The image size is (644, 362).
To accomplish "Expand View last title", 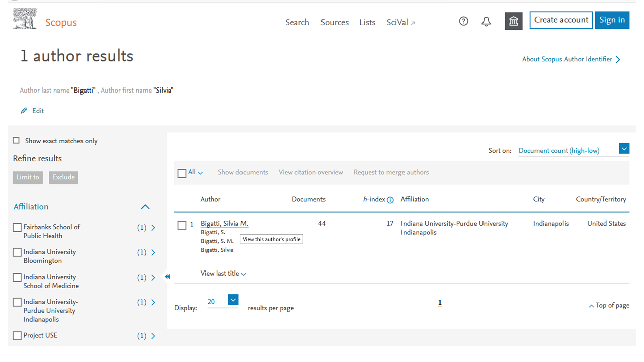I will pos(223,274).
